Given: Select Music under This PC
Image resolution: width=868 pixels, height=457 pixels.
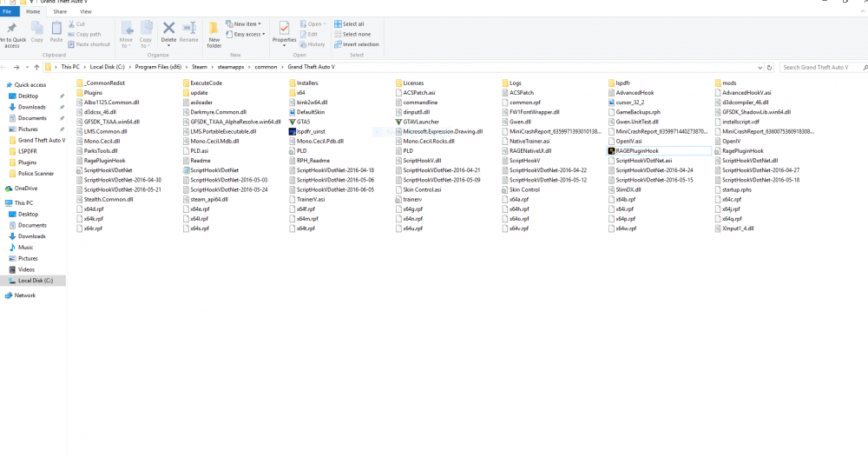Looking at the screenshot, I should pyautogui.click(x=25, y=247).
